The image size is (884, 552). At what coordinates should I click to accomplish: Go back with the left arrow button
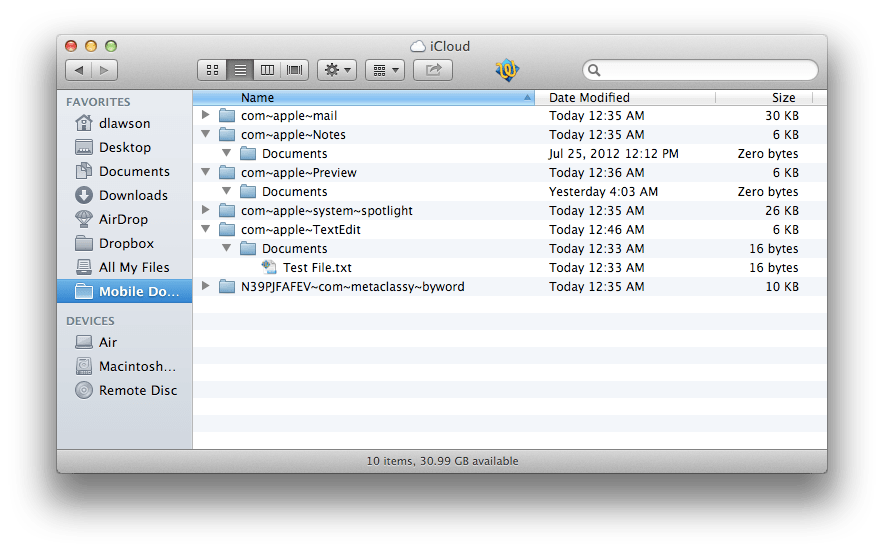click(78, 70)
